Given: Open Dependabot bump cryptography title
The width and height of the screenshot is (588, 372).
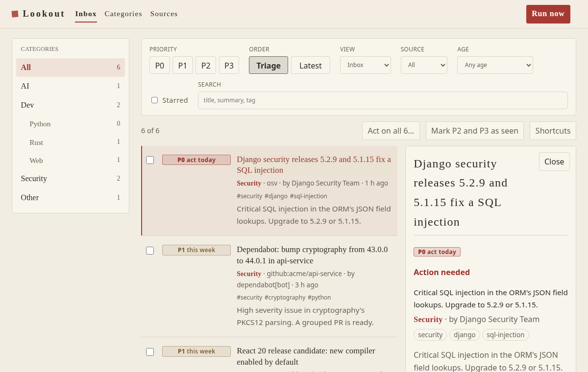Looking at the screenshot, I should click(312, 255).
